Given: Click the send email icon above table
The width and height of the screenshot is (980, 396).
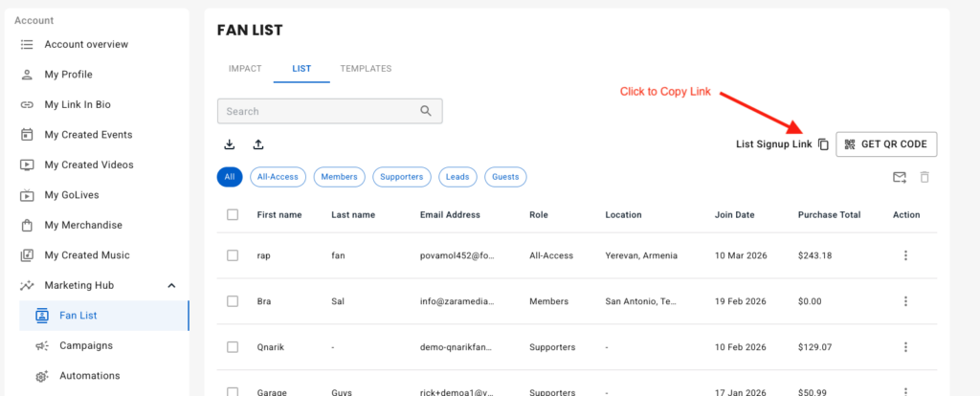Looking at the screenshot, I should click(x=899, y=177).
